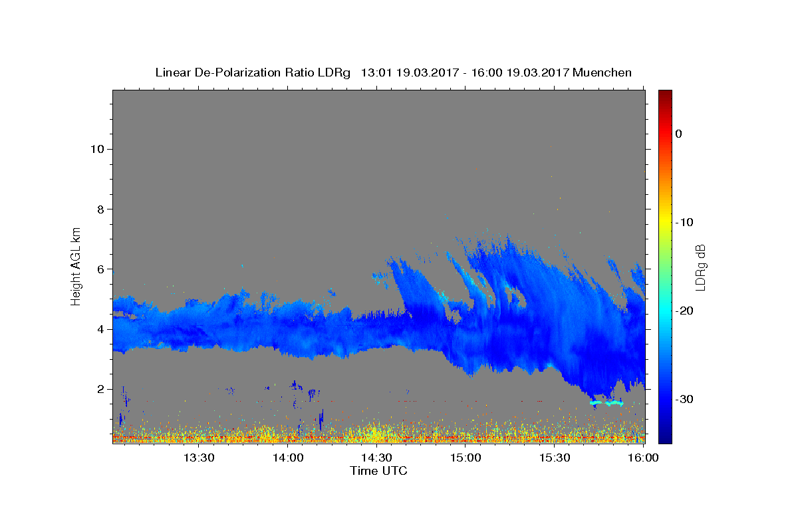Viewport: 798px width, 532px height.
Task: Click the plot title Linear De-Polarization Ratio LDRg
Action: tap(253, 72)
